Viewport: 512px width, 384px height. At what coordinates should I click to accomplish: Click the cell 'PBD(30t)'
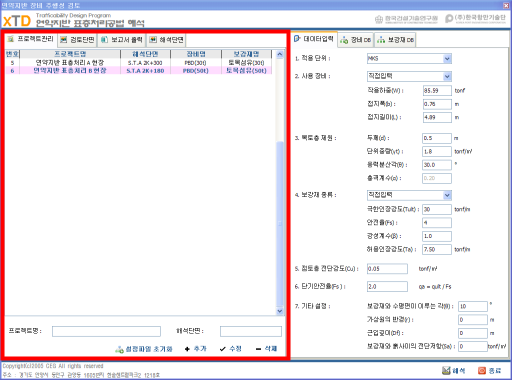pyautogui.click(x=196, y=63)
